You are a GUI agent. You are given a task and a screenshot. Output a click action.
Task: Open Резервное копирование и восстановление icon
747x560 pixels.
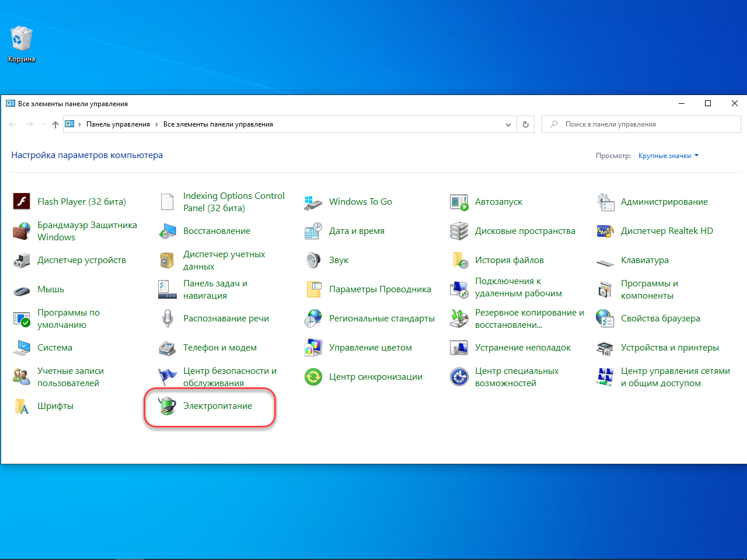(x=459, y=318)
